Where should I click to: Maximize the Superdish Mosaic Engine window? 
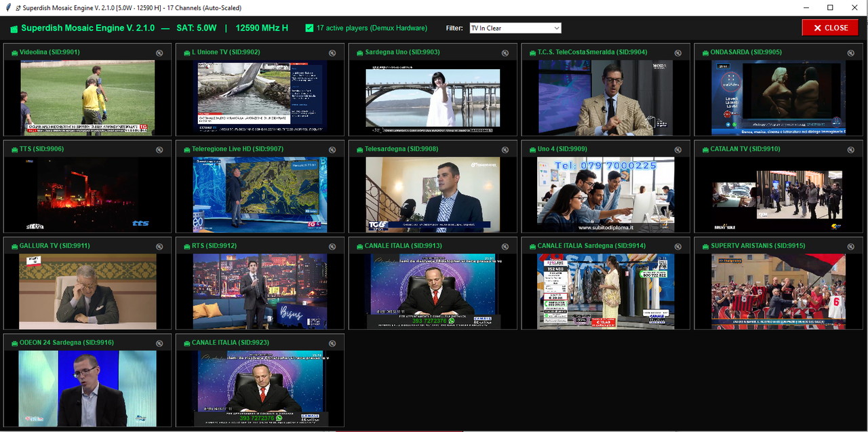[x=830, y=7]
